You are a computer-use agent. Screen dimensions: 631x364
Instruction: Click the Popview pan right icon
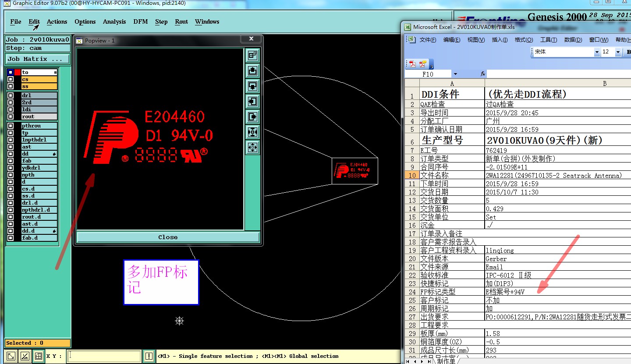point(252,117)
